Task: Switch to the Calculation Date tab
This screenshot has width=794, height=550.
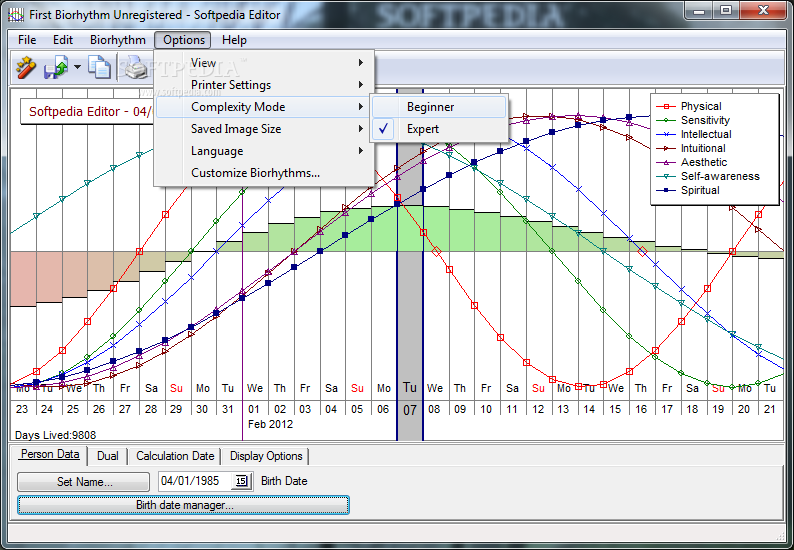Action: point(175,456)
